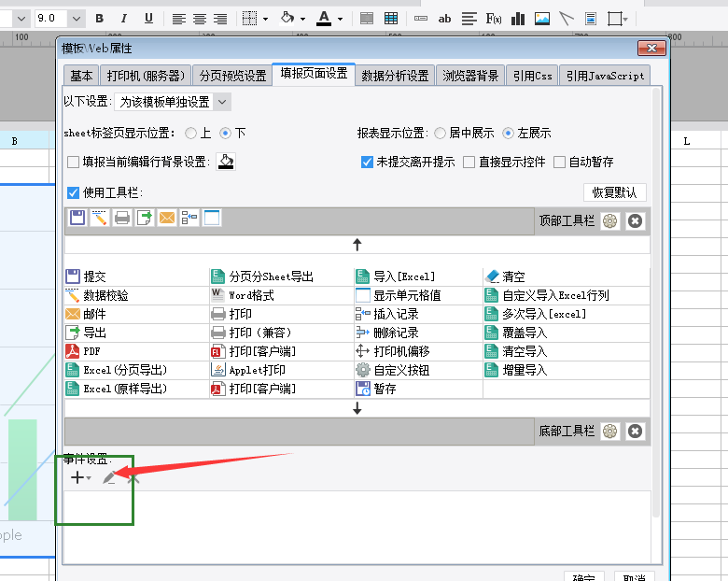
Task: Open 为该模板单独设置 dropdown
Action: coord(173,102)
